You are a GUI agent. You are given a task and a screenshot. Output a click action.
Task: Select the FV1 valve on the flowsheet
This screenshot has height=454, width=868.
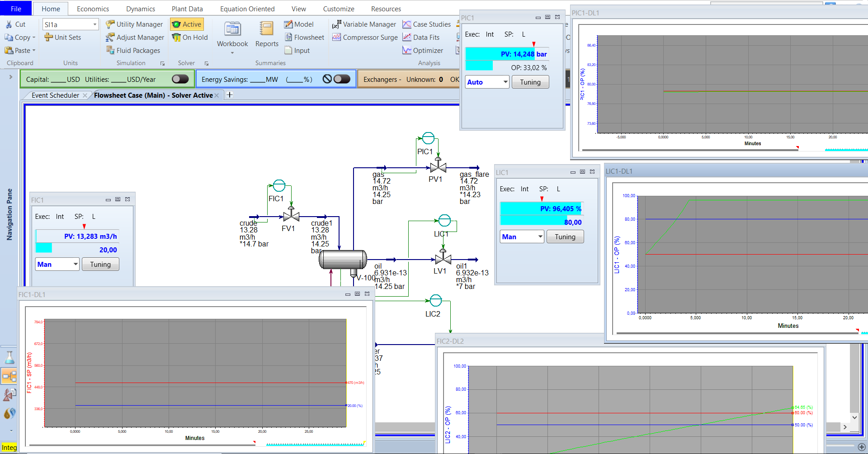291,215
